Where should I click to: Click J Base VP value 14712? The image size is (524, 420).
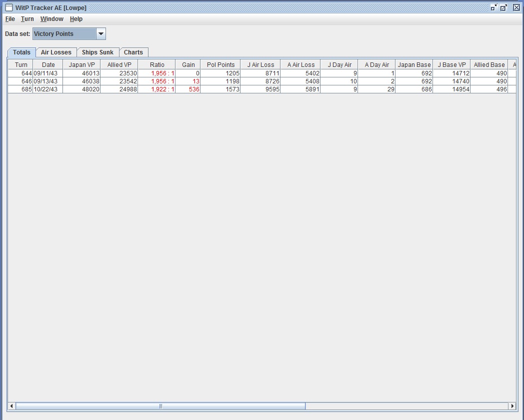point(451,73)
